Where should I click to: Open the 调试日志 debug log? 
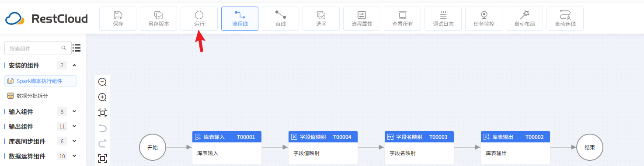pos(443,18)
